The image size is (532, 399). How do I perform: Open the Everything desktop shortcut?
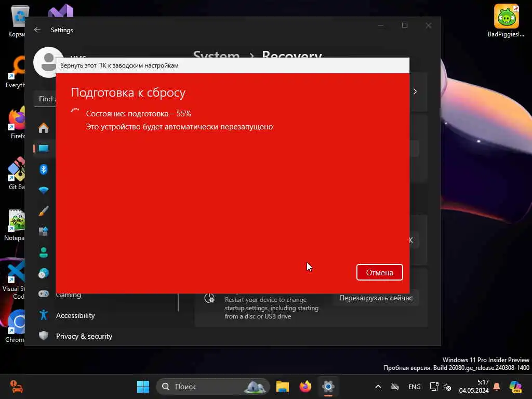tap(15, 71)
